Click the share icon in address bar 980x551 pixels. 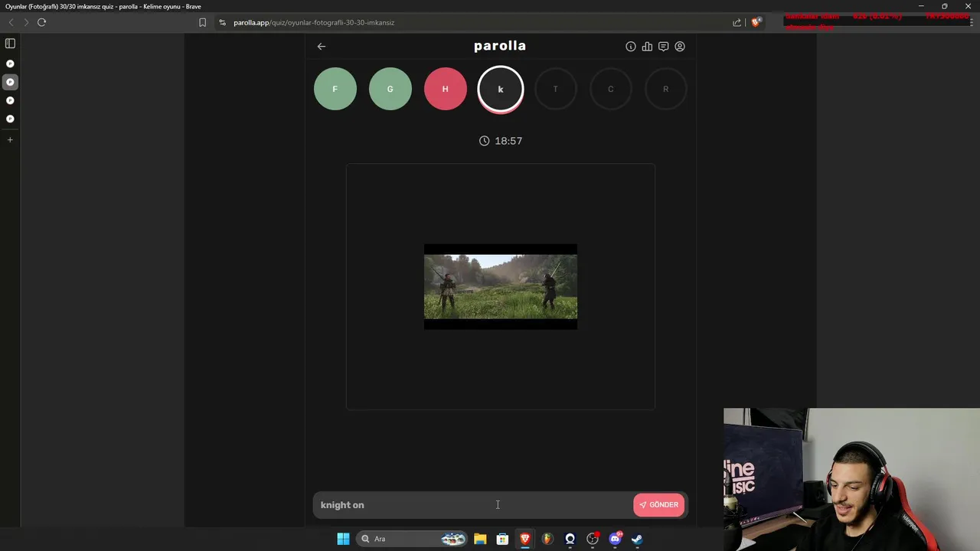(737, 22)
